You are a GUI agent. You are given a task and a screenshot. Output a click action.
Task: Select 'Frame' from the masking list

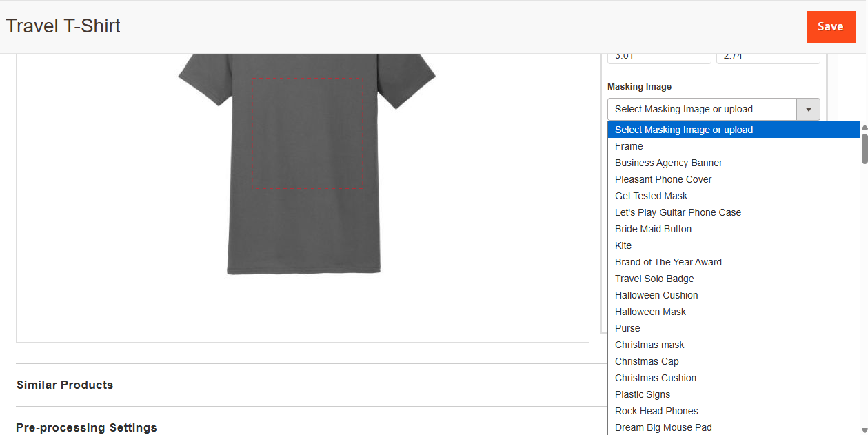tap(629, 146)
